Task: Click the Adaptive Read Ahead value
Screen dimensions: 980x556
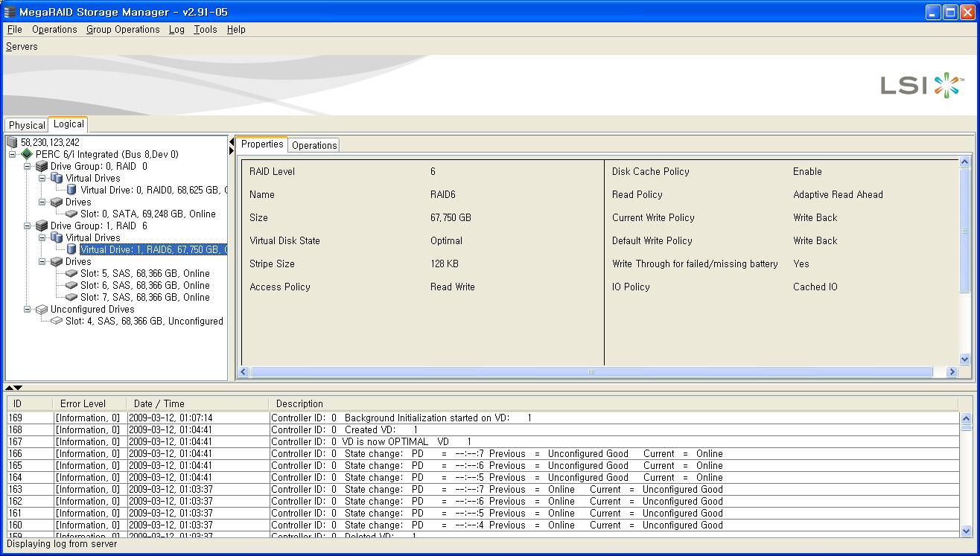Action: 838,194
